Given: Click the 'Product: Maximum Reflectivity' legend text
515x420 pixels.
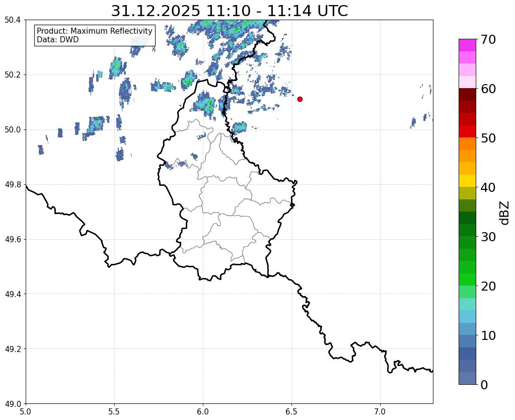Looking at the screenshot, I should [x=95, y=31].
